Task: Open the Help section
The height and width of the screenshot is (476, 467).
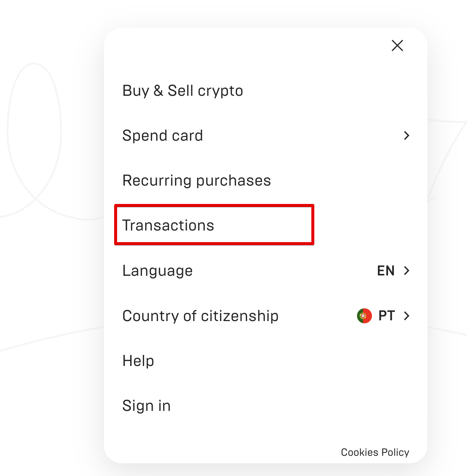Action: point(138,361)
